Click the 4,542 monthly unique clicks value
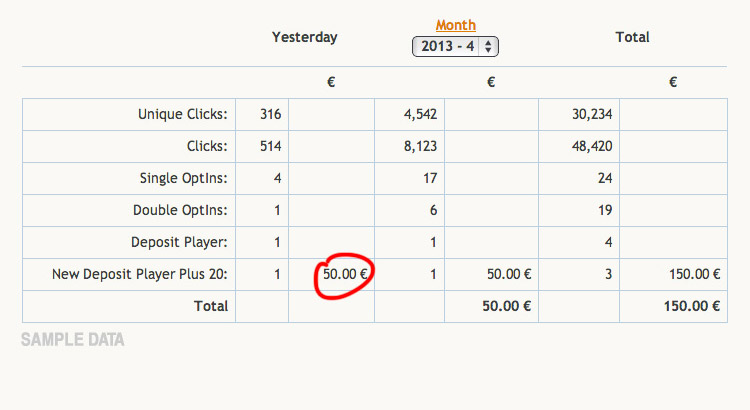 (x=420, y=114)
